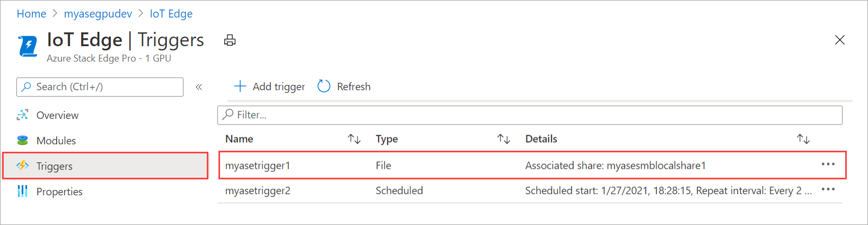868x225 pixels.
Task: Click Add trigger button
Action: click(269, 86)
